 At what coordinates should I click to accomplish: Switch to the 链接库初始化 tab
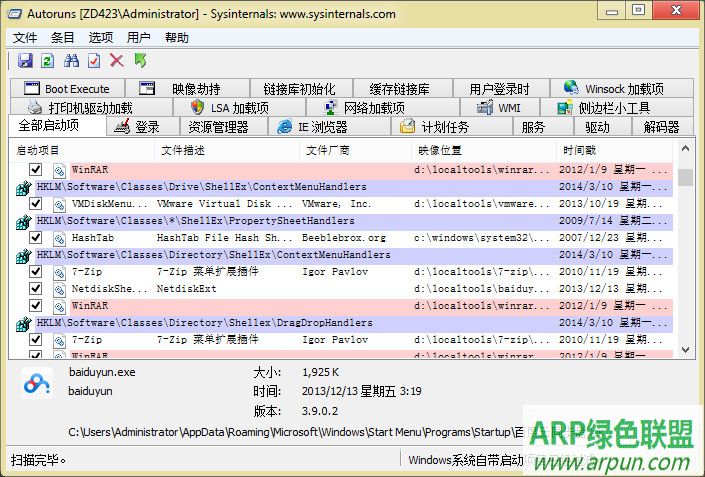coord(301,88)
